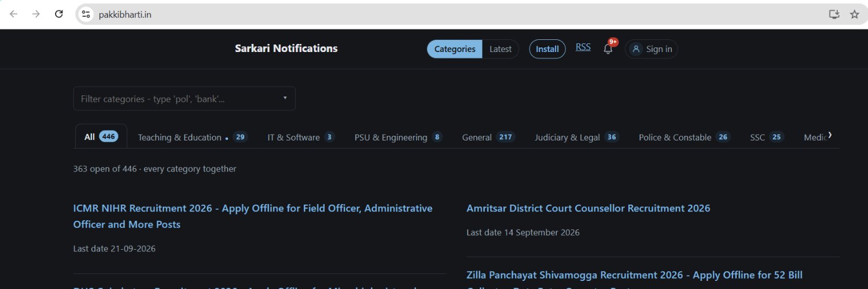The height and width of the screenshot is (289, 868).
Task: Expand the filter categories dropdown arrow
Action: pyautogui.click(x=285, y=98)
